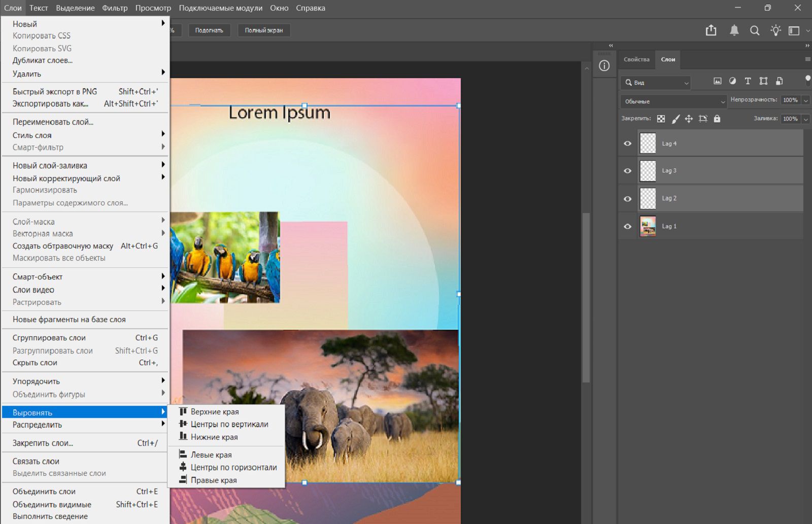Click the 'Подогнать' button
812x524 pixels.
[x=209, y=30]
